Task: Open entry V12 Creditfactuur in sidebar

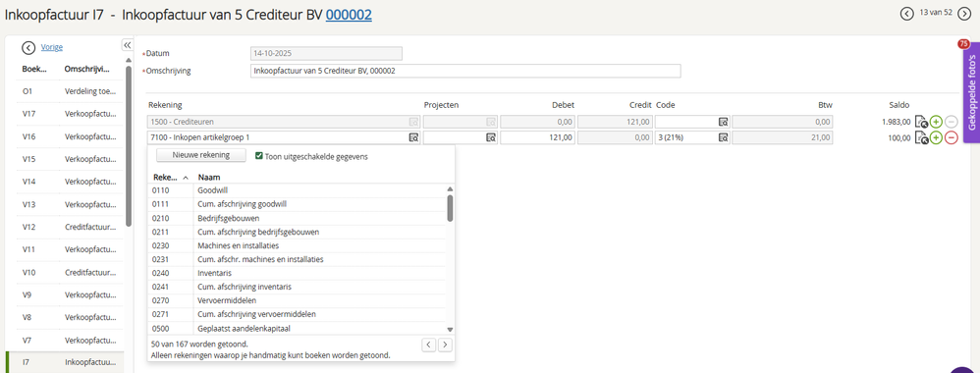Action: coord(70,227)
